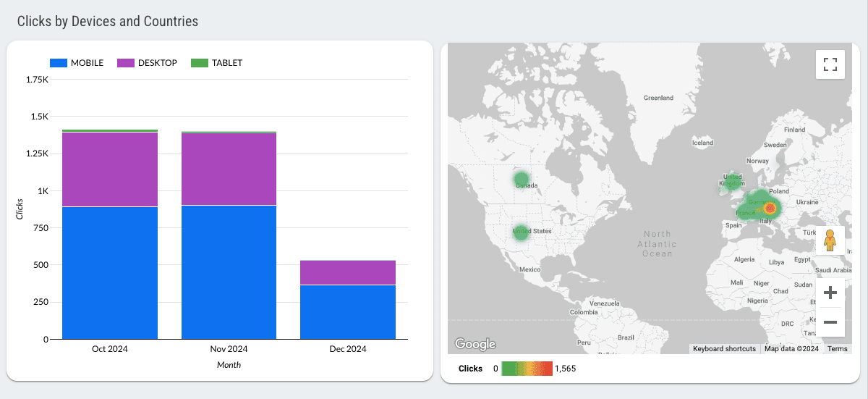Click the Clicks color gradient legend

click(527, 369)
